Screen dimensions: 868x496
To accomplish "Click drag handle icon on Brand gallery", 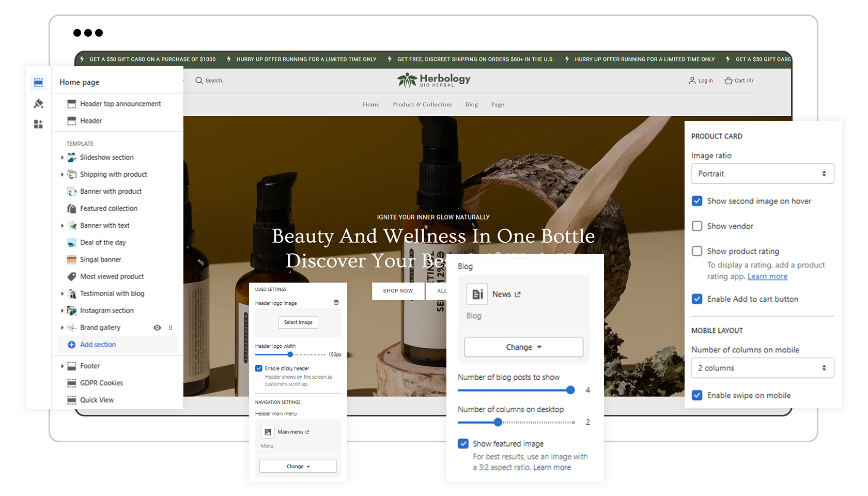I will coord(171,328).
